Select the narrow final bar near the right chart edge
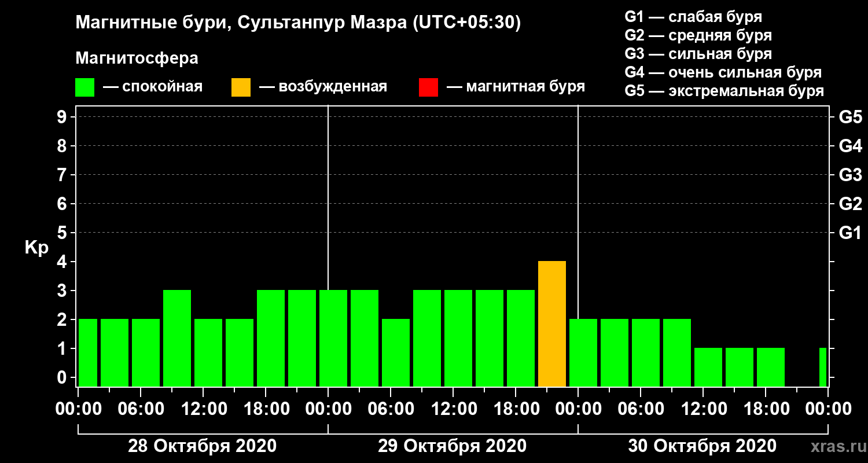The image size is (868, 463). click(823, 368)
